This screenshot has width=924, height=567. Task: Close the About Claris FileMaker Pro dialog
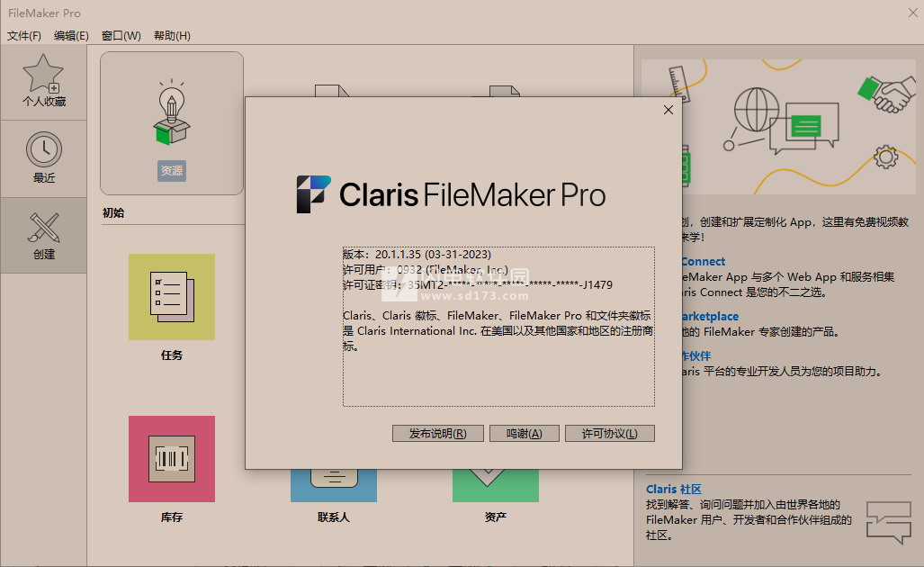(x=668, y=110)
